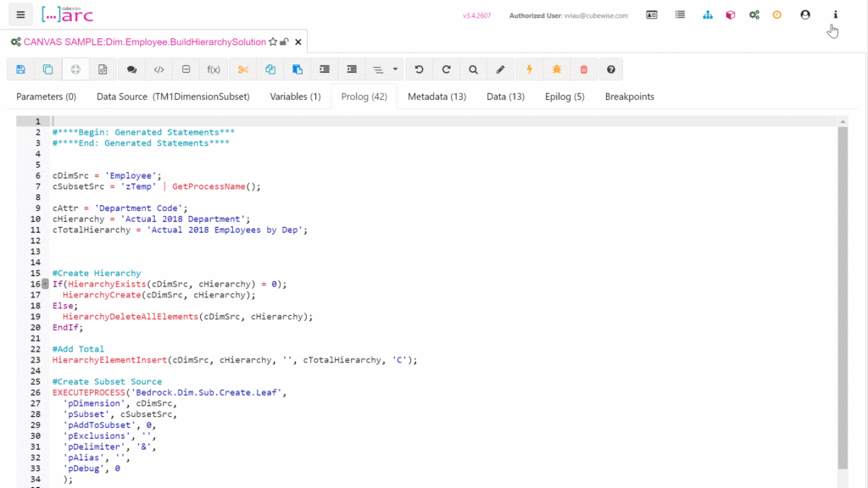Viewport: 868px width, 488px height.
Task: Collapse the If block at line 16
Action: tap(45, 285)
